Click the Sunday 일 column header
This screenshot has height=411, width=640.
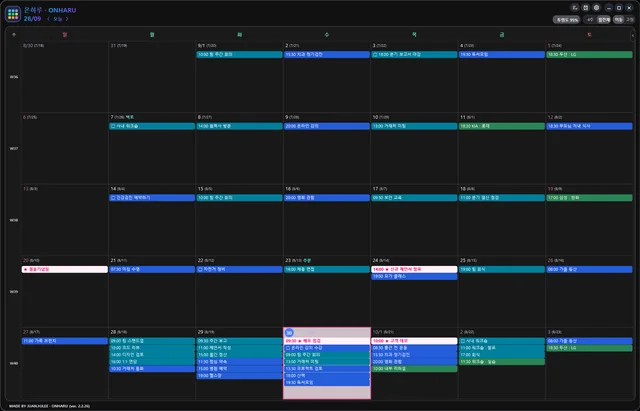pyautogui.click(x=65, y=35)
